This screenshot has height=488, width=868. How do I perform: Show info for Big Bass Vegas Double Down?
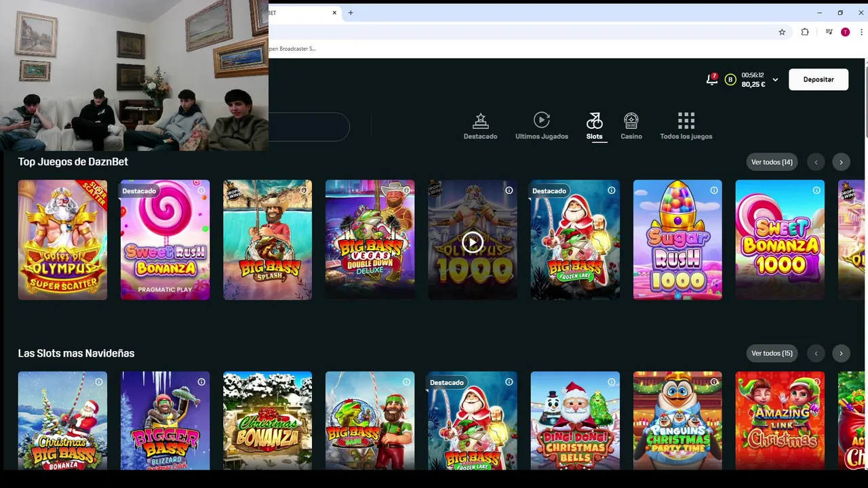(406, 190)
